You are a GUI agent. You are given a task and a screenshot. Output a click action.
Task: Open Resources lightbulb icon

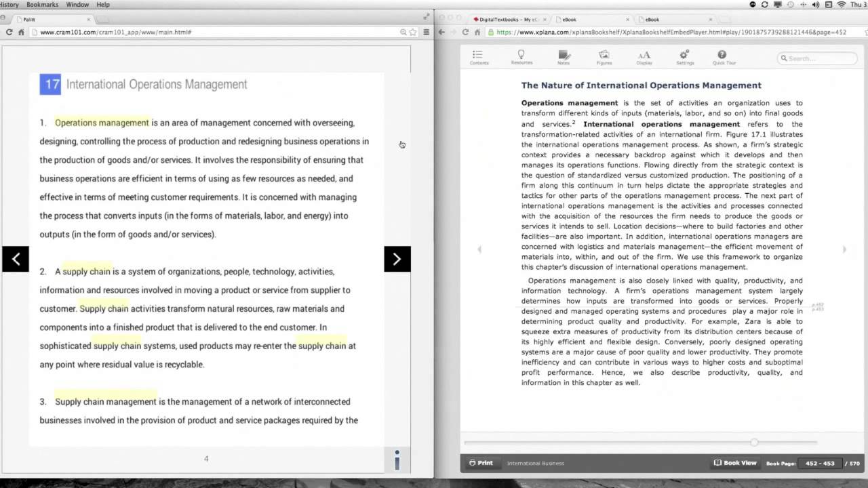coord(521,58)
